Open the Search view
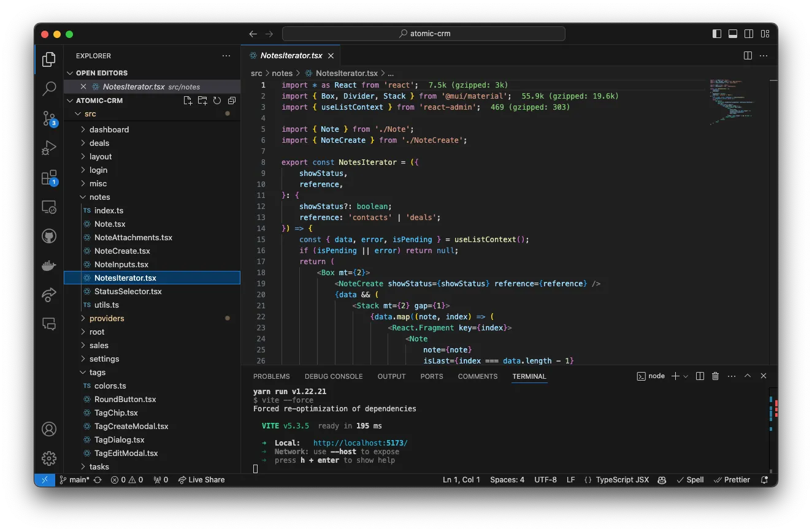The width and height of the screenshot is (812, 532). point(49,89)
